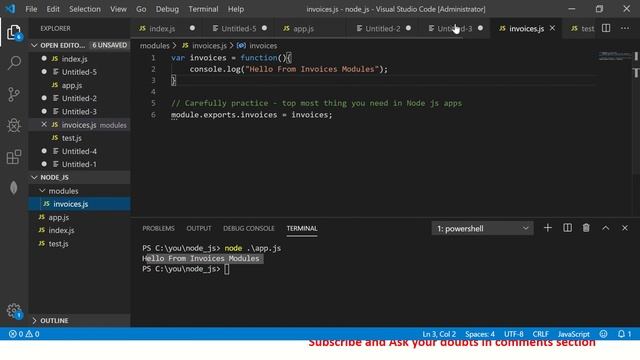This screenshot has height=360, width=640.
Task: Open the Source Control view
Action: [x=14, y=94]
